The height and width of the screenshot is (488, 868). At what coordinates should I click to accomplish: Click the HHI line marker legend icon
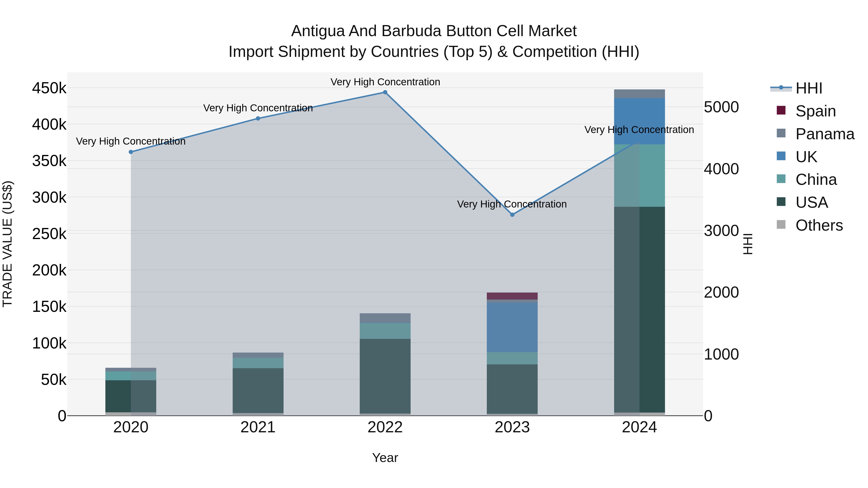click(781, 88)
